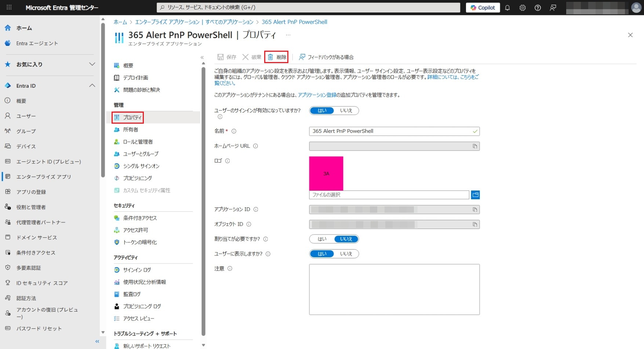Image resolution: width=644 pixels, height=349 pixels.
Task: Expand the お気に入り favorites section
Action: tap(92, 64)
